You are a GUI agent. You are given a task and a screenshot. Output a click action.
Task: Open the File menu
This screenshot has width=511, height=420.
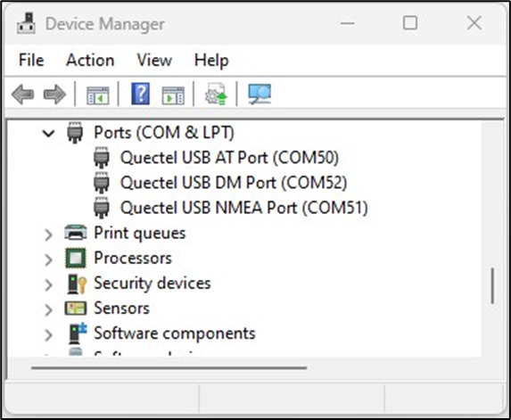point(31,61)
